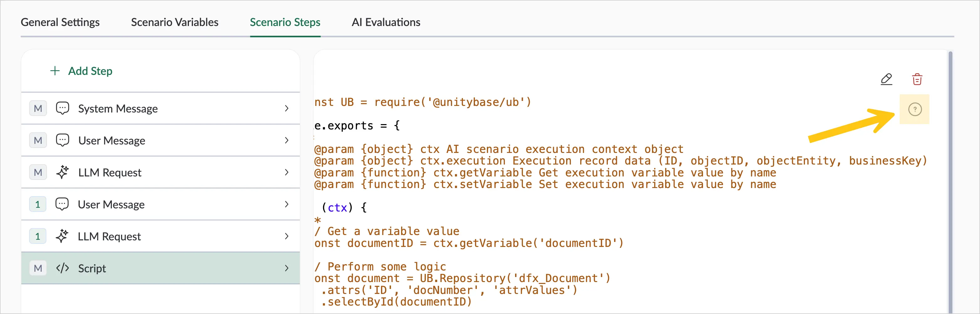Select the LLM Request step numbered 1

160,236
